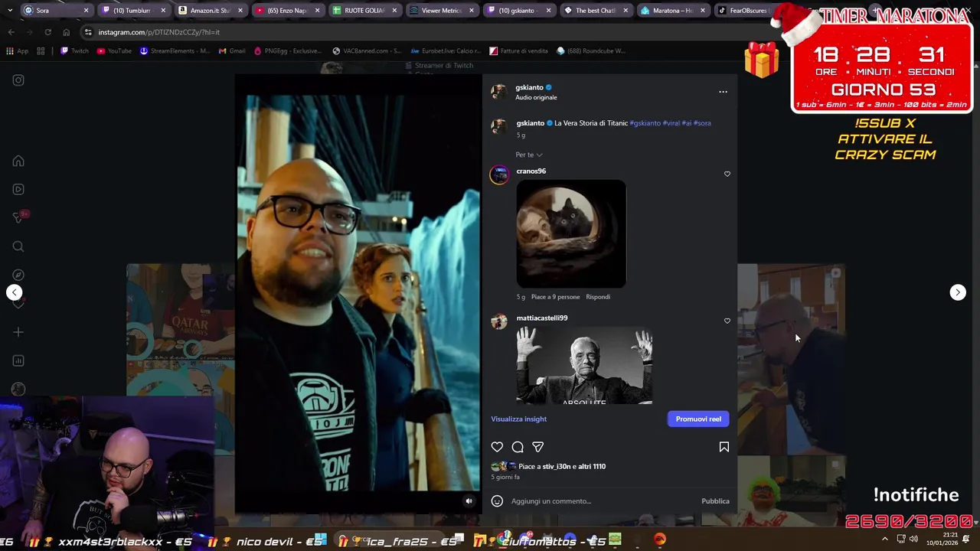Show hidden tray icons chevron
Image resolution: width=980 pixels, height=551 pixels.
885,540
